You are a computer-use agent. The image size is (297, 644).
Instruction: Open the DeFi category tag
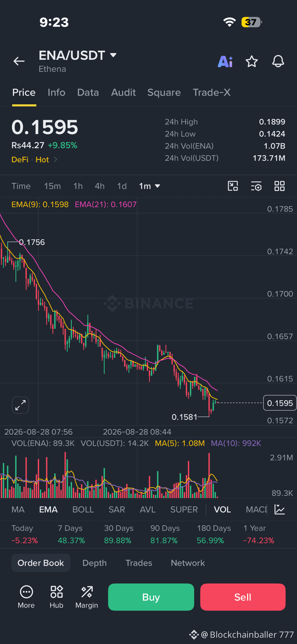[20, 160]
